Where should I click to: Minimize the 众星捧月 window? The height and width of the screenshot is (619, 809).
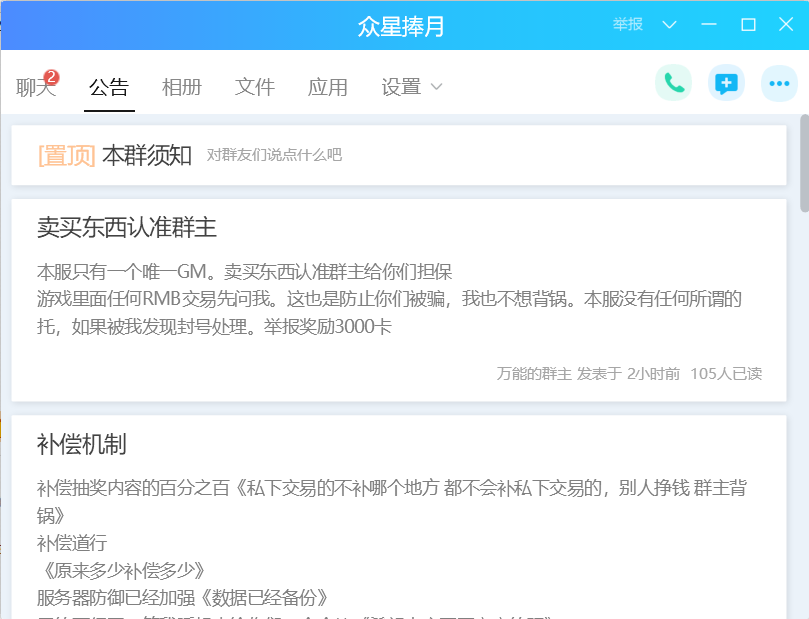coord(709,24)
